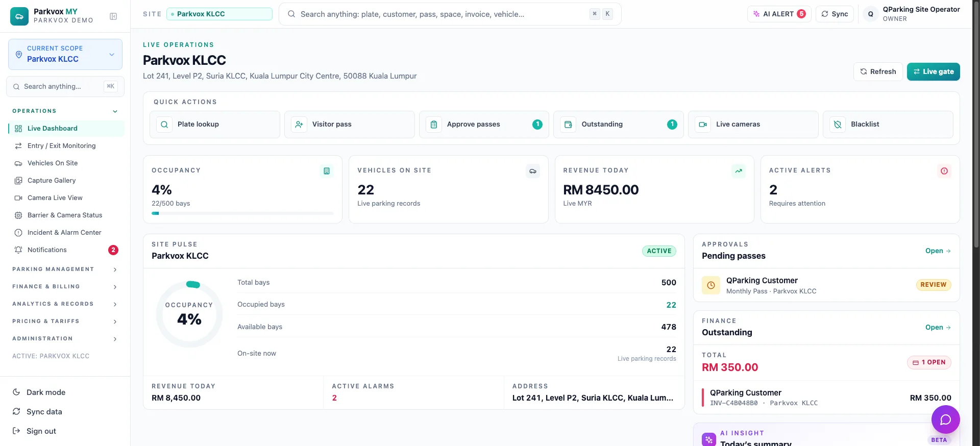
Task: Open Incident & Alarm Center
Action: pos(66,233)
